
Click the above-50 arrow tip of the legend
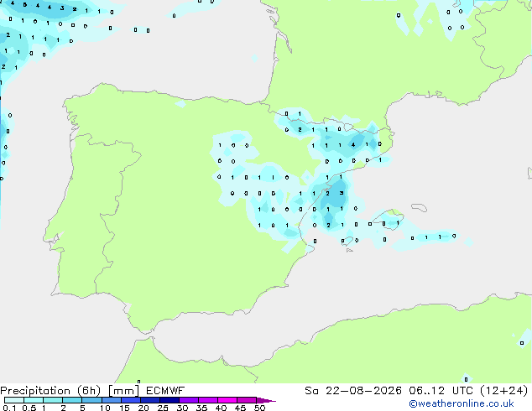point(266,400)
